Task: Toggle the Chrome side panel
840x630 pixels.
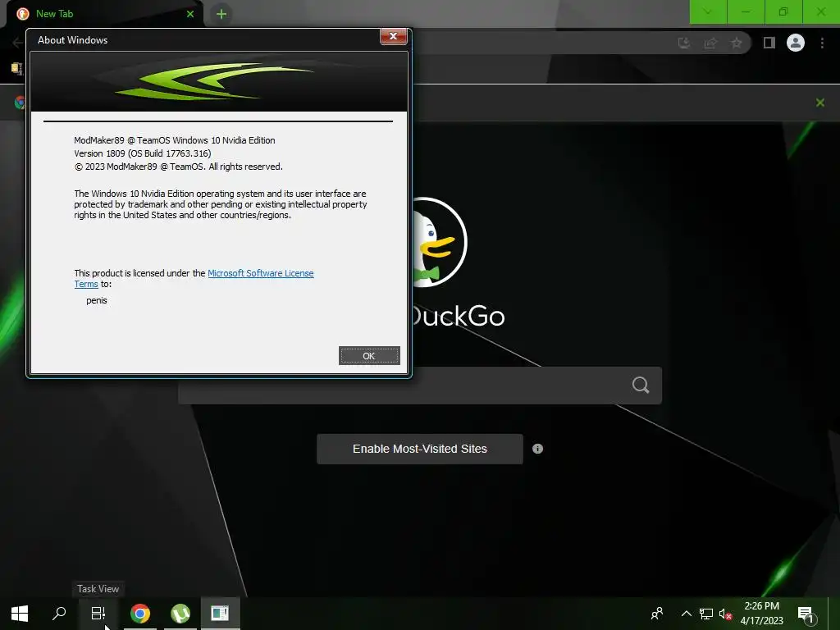Action: 769,43
